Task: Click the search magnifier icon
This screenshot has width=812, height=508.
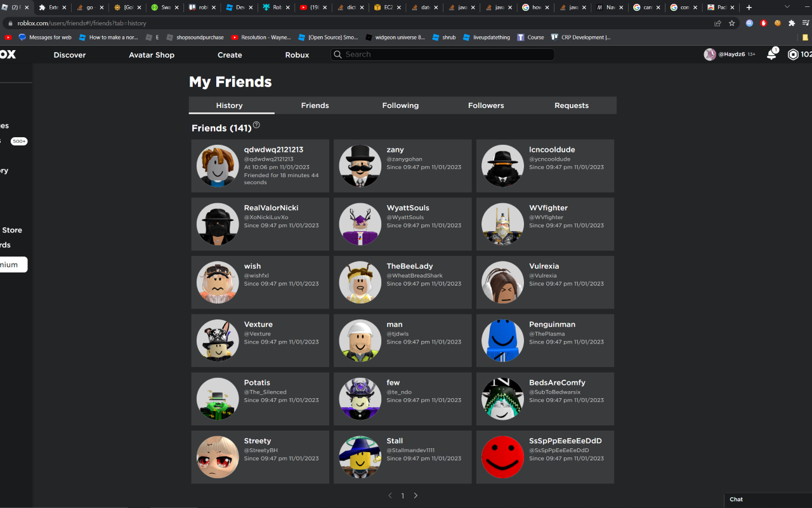Action: [x=337, y=55]
